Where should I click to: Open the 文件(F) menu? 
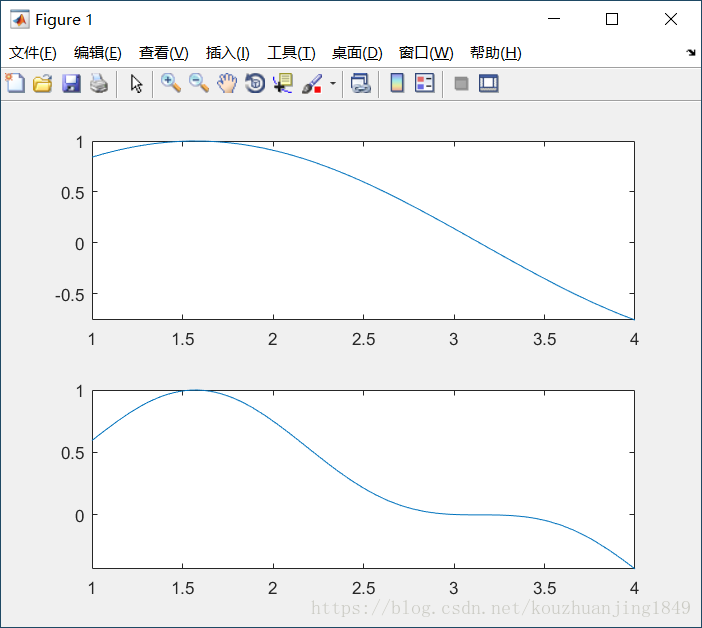pos(33,53)
